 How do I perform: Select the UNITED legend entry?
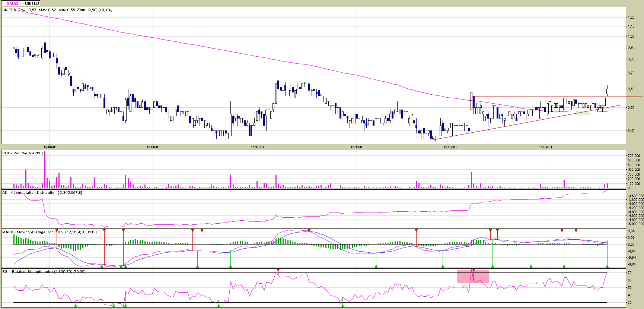(x=31, y=3)
